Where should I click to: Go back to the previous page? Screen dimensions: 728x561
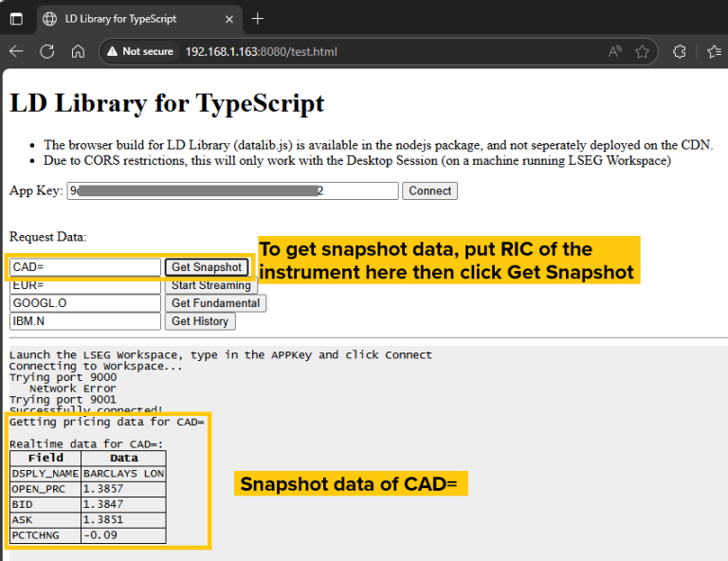coord(16,51)
